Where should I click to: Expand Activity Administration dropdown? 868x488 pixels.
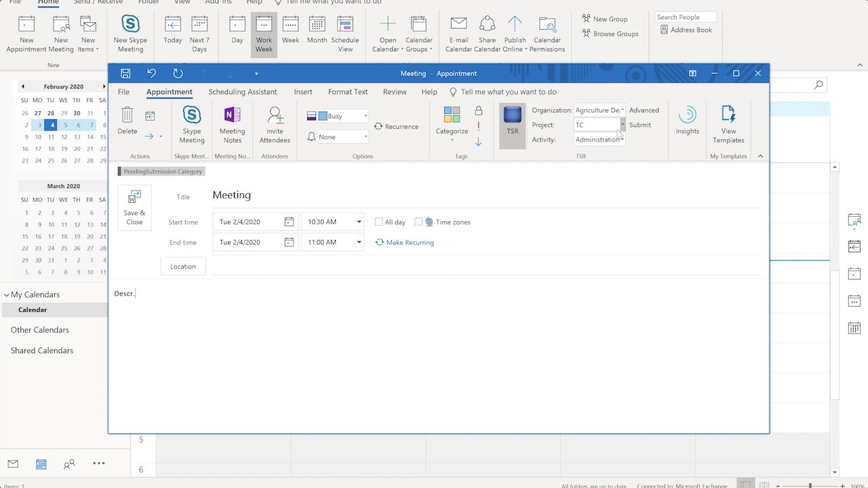(x=623, y=140)
